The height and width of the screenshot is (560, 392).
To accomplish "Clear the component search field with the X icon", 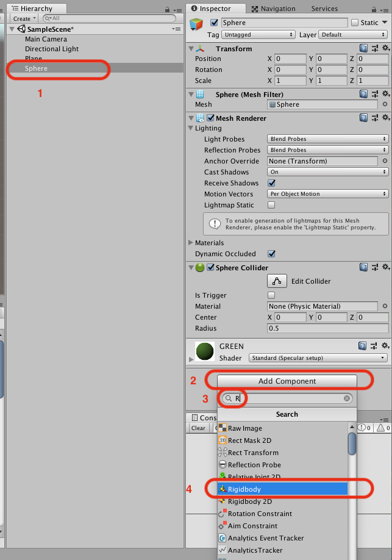I will [347, 398].
